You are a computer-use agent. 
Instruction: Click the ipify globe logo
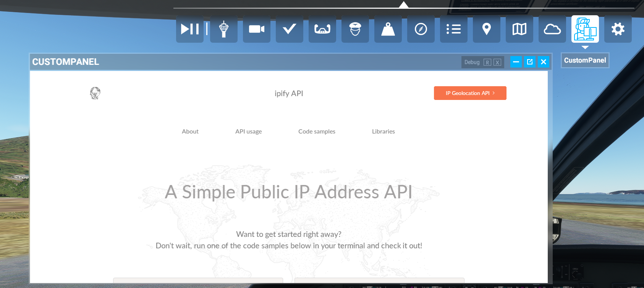pyautogui.click(x=95, y=93)
